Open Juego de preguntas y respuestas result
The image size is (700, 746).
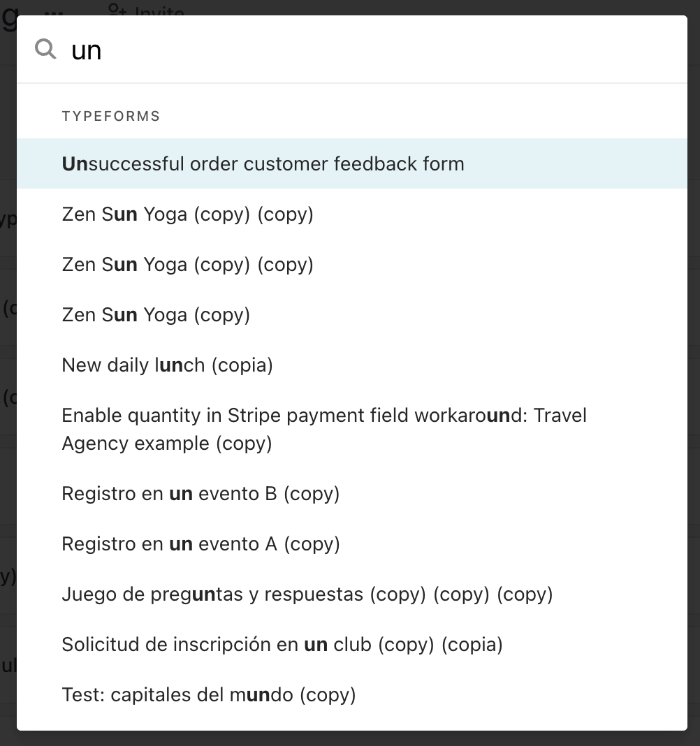point(307,594)
